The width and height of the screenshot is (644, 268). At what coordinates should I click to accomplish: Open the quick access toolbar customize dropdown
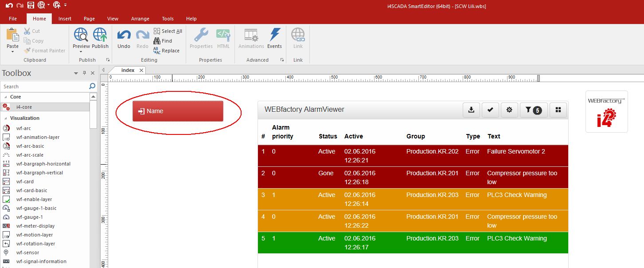(66, 5)
